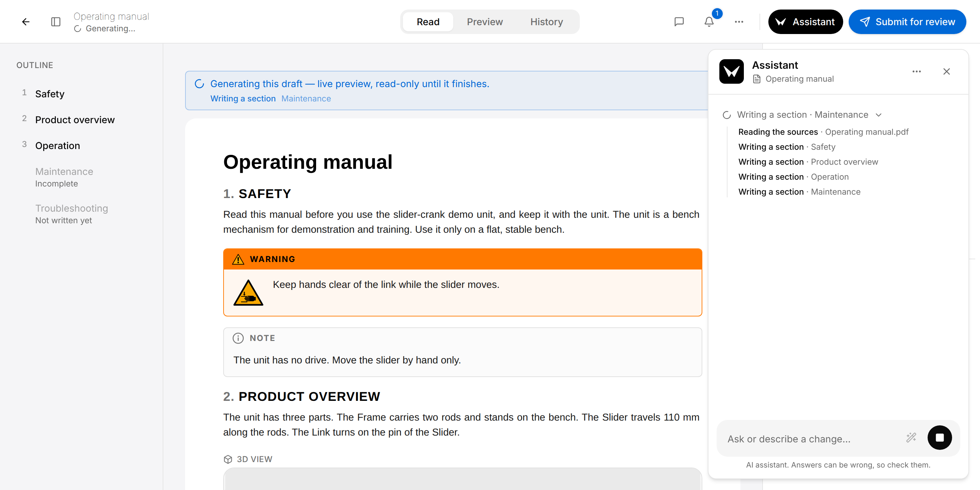The width and height of the screenshot is (980, 490).
Task: Click the Generating... status text
Action: tap(110, 29)
